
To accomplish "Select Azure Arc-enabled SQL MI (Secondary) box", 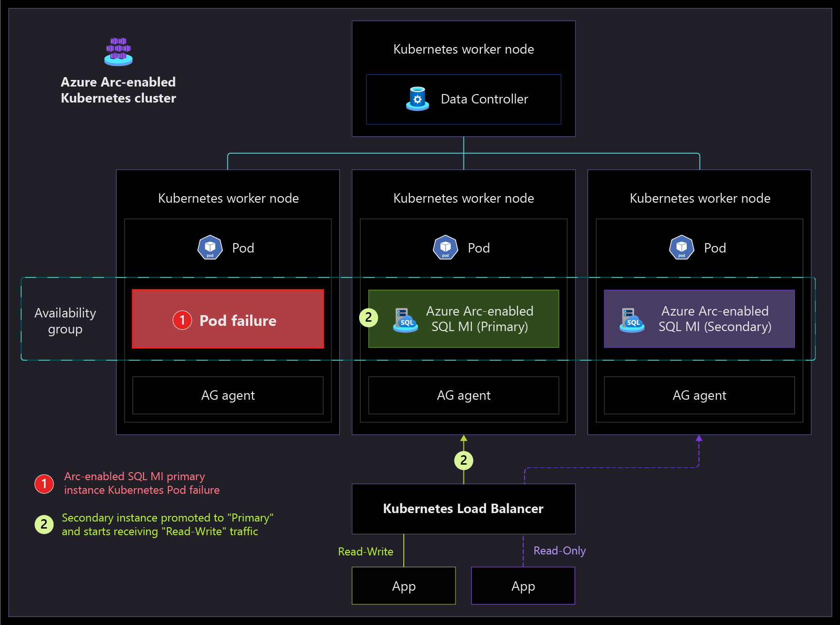I will tap(699, 319).
